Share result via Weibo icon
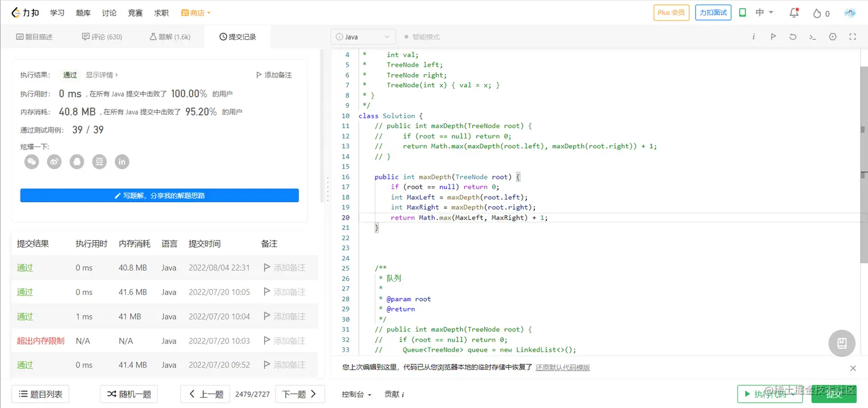The image size is (868, 408). pos(54,162)
